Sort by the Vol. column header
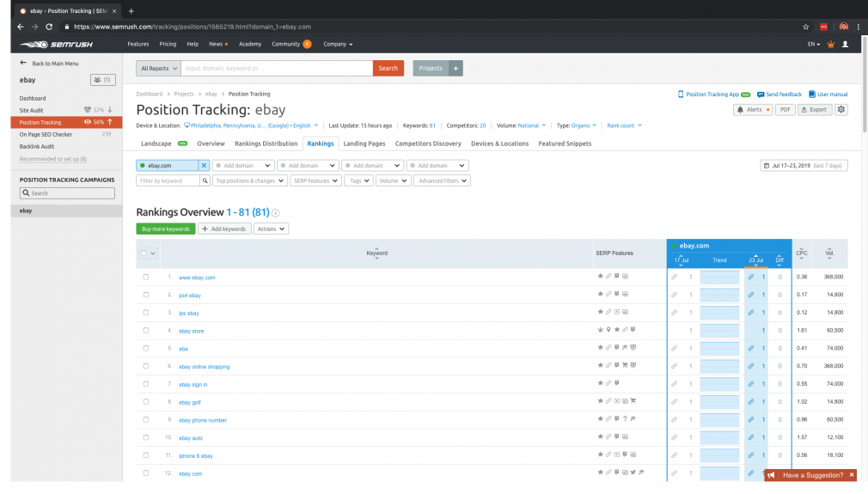The height and width of the screenshot is (494, 868). (x=829, y=253)
